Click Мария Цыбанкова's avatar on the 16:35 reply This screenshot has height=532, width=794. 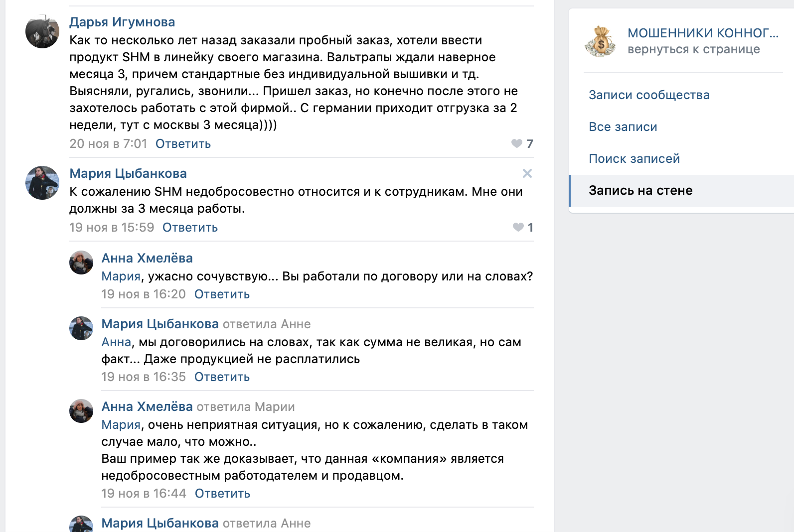tap(81, 328)
